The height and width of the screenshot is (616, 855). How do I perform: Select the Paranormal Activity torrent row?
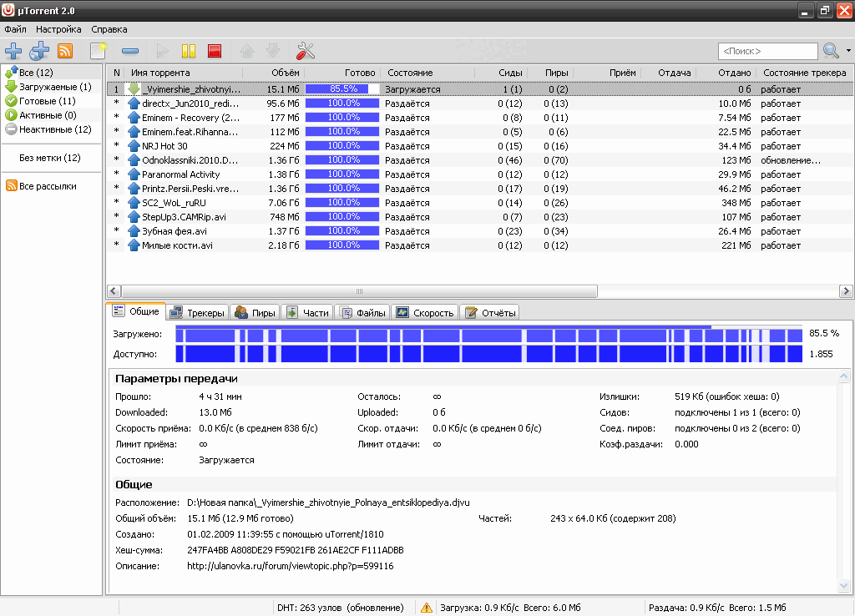[x=180, y=174]
